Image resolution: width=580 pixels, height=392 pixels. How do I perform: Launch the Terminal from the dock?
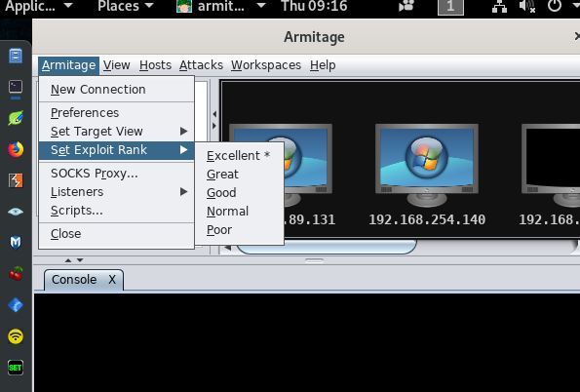[x=16, y=87]
